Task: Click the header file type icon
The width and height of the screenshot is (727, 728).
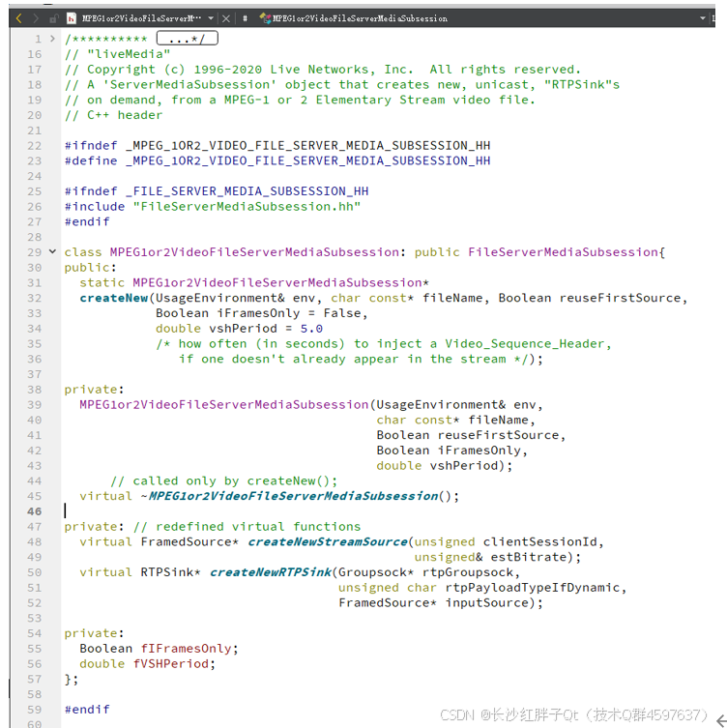Action: tap(72, 18)
